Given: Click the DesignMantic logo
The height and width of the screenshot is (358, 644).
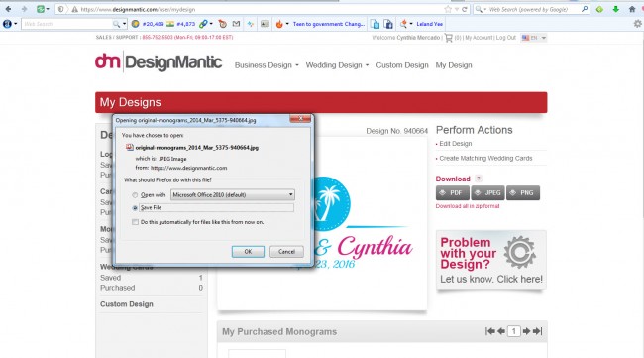Looking at the screenshot, I should click(159, 62).
